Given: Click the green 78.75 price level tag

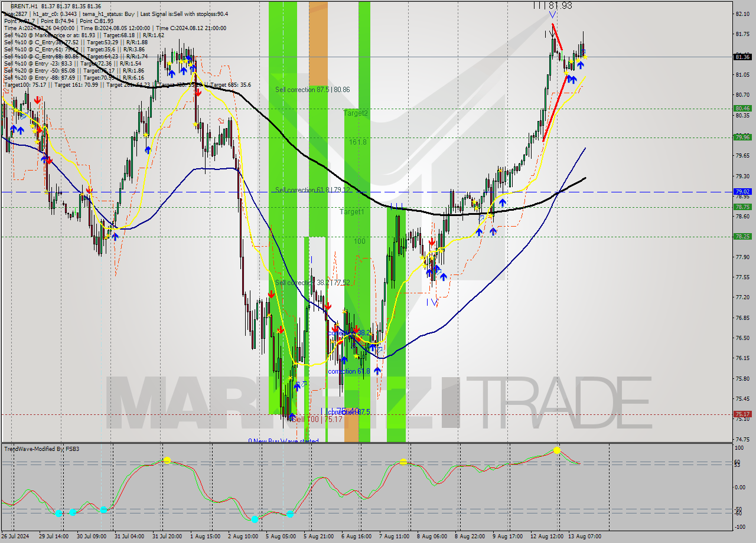Looking at the screenshot, I should tap(742, 207).
